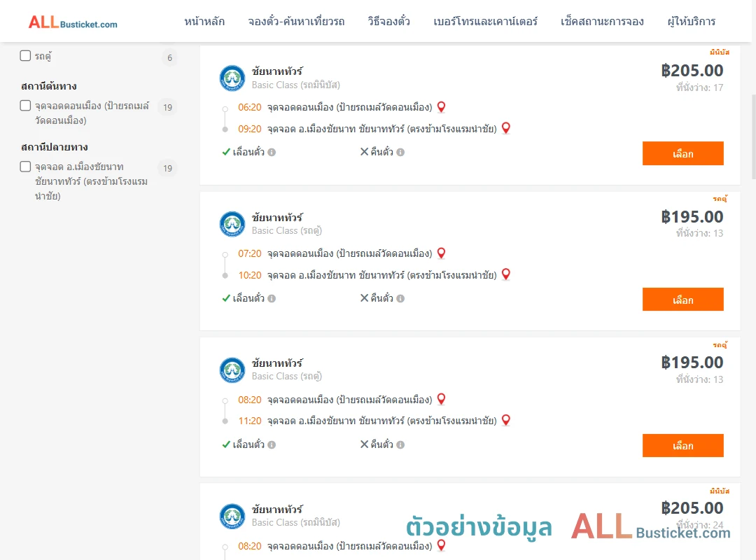Click the สถานีปลายทาง filter heading
756x560 pixels.
[55, 147]
